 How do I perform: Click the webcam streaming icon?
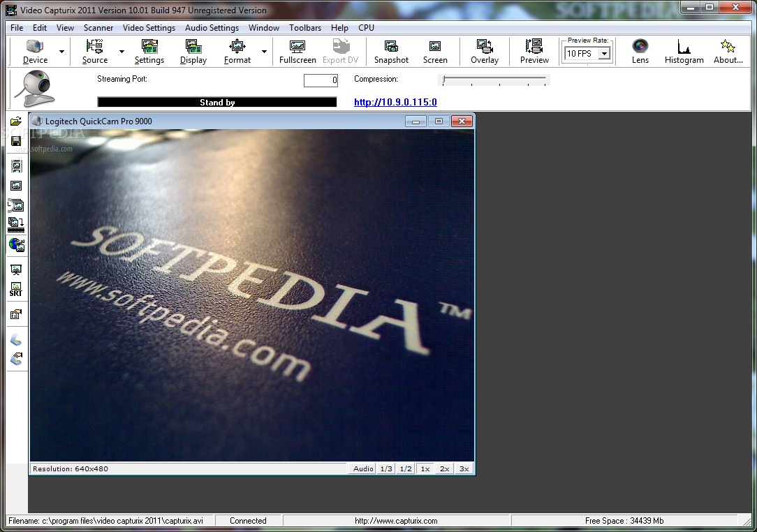35,89
